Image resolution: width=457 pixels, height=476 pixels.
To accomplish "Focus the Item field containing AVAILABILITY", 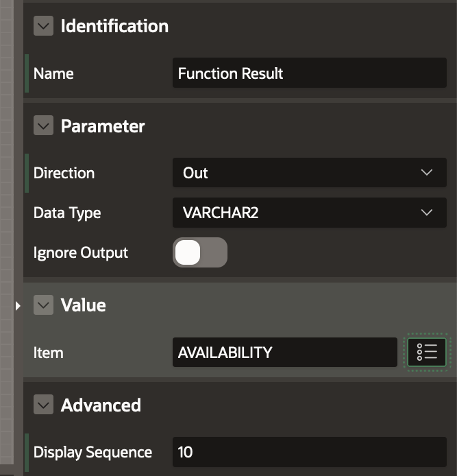I will pos(284,353).
